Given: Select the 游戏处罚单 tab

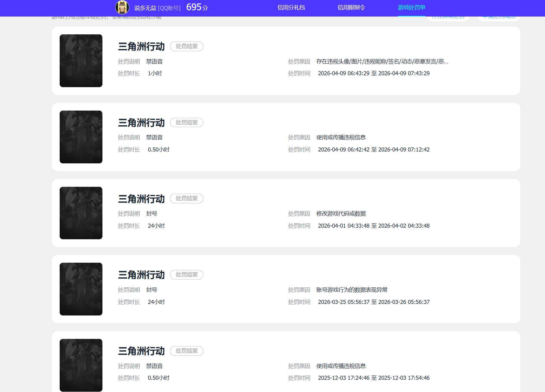Looking at the screenshot, I should [x=412, y=7].
